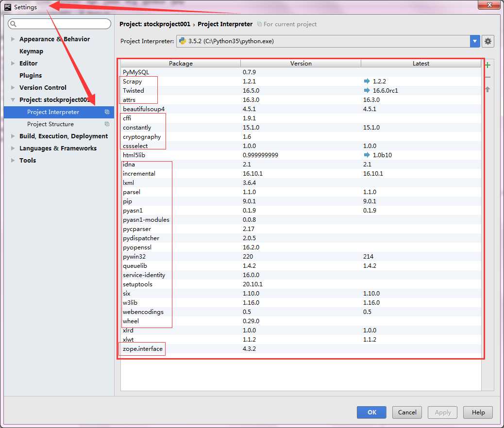Sort by the Package column header

pyautogui.click(x=181, y=63)
